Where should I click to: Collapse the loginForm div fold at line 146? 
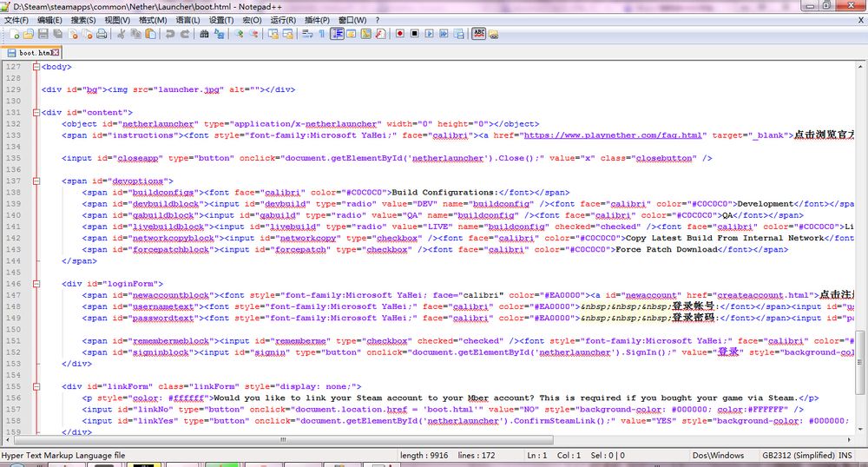pyautogui.click(x=35, y=283)
